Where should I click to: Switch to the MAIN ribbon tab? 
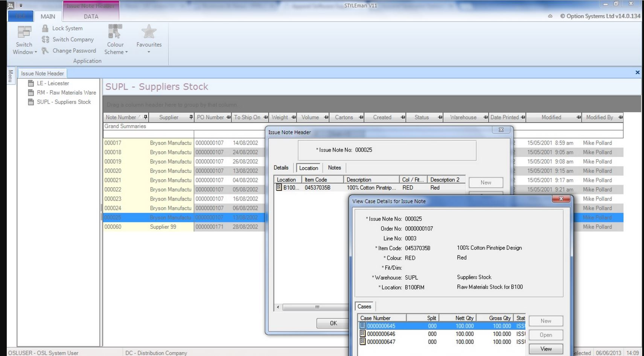pos(48,17)
